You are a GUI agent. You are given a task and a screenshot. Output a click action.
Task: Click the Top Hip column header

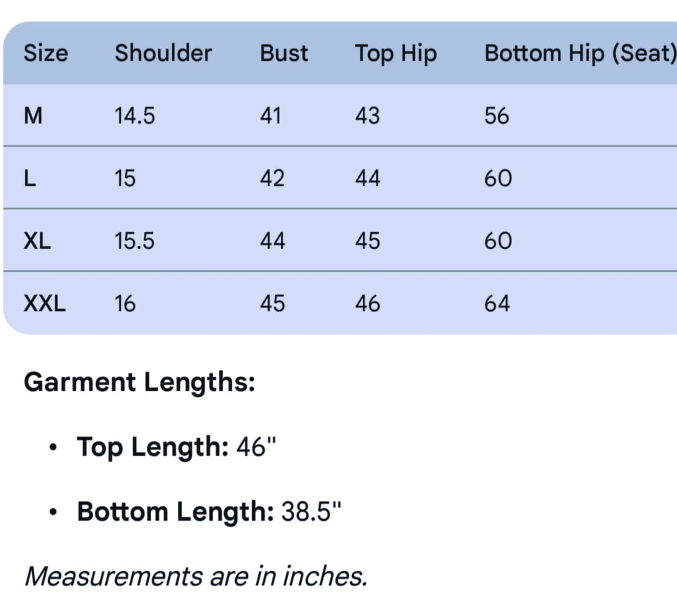pos(396,53)
